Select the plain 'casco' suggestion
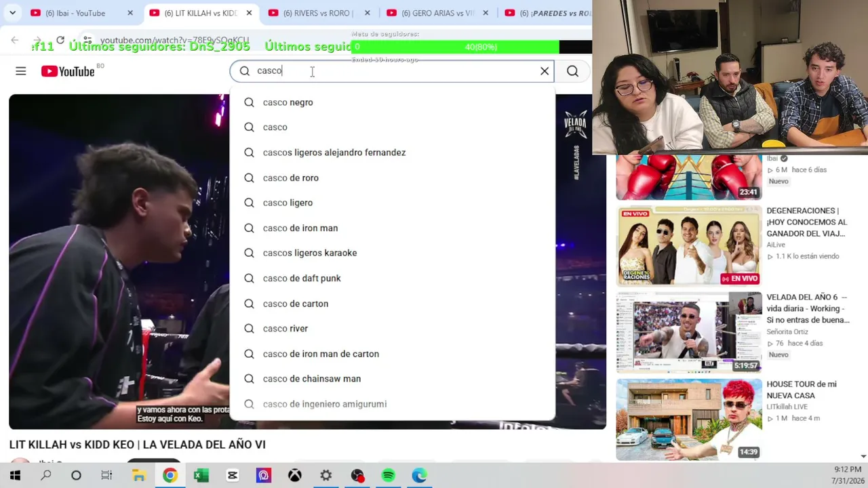This screenshot has height=488, width=868. coord(392,127)
